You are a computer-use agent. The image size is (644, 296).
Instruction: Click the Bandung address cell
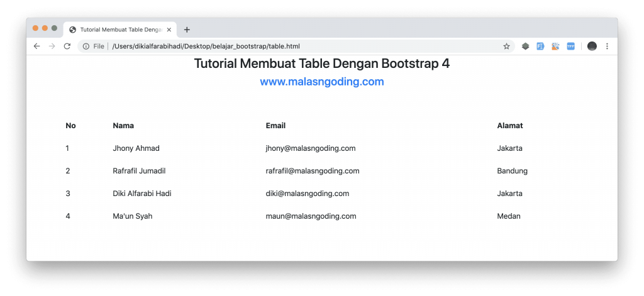tap(512, 171)
